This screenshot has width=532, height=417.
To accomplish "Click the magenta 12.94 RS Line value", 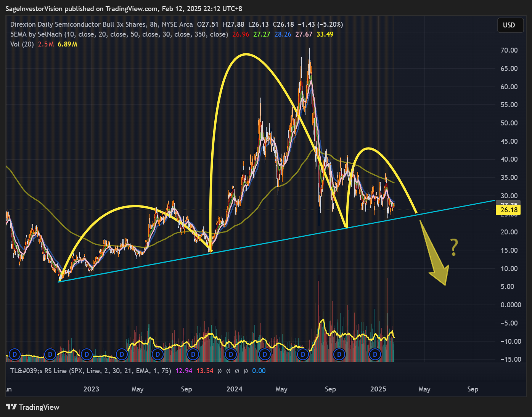I will 184,371.
